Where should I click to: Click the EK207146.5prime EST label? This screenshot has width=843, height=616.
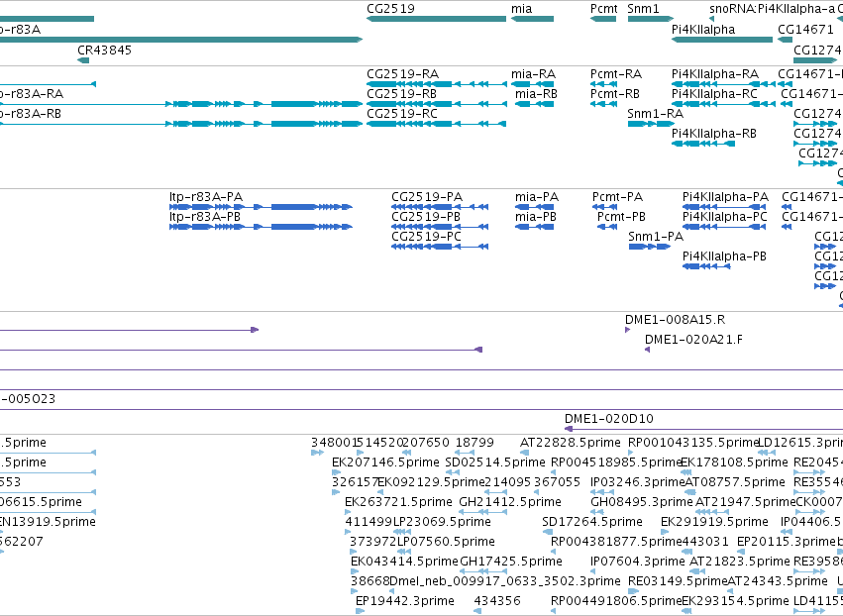[x=385, y=462]
